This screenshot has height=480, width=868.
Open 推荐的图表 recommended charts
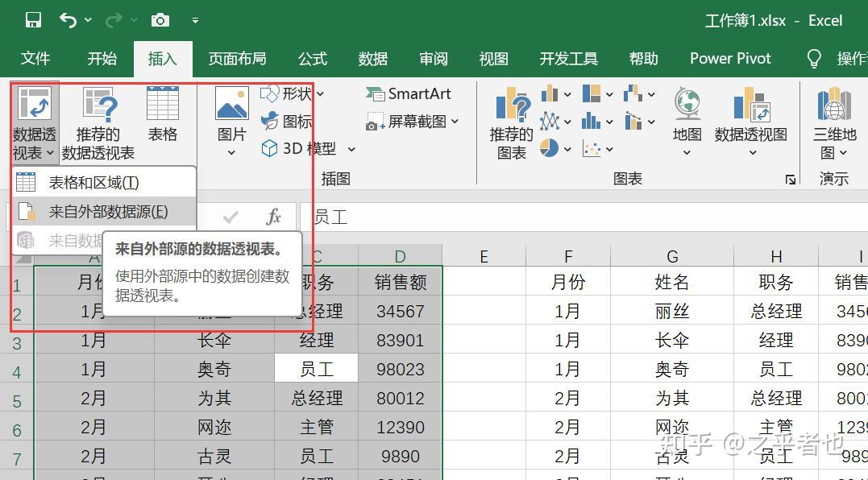(510, 121)
